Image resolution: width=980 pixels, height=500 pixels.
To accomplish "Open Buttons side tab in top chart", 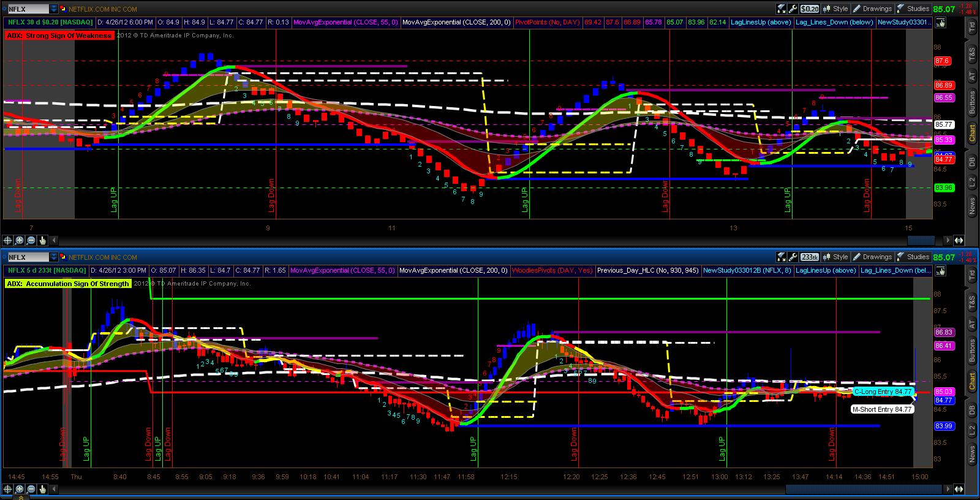I will [972, 102].
